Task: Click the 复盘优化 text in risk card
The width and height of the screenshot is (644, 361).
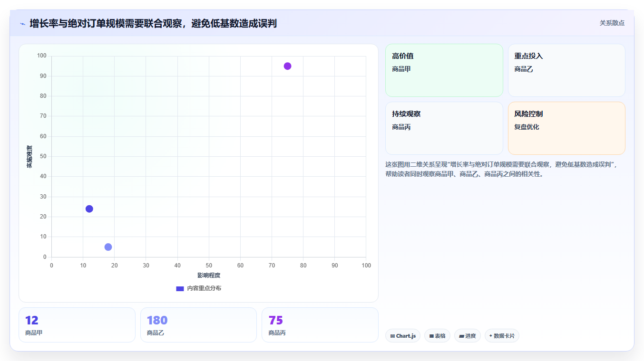Action: click(x=527, y=127)
